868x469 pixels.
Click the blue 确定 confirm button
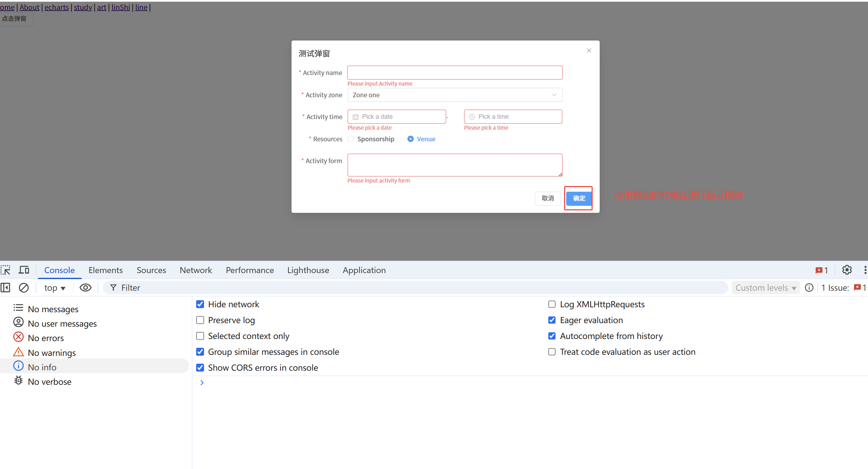click(x=579, y=198)
